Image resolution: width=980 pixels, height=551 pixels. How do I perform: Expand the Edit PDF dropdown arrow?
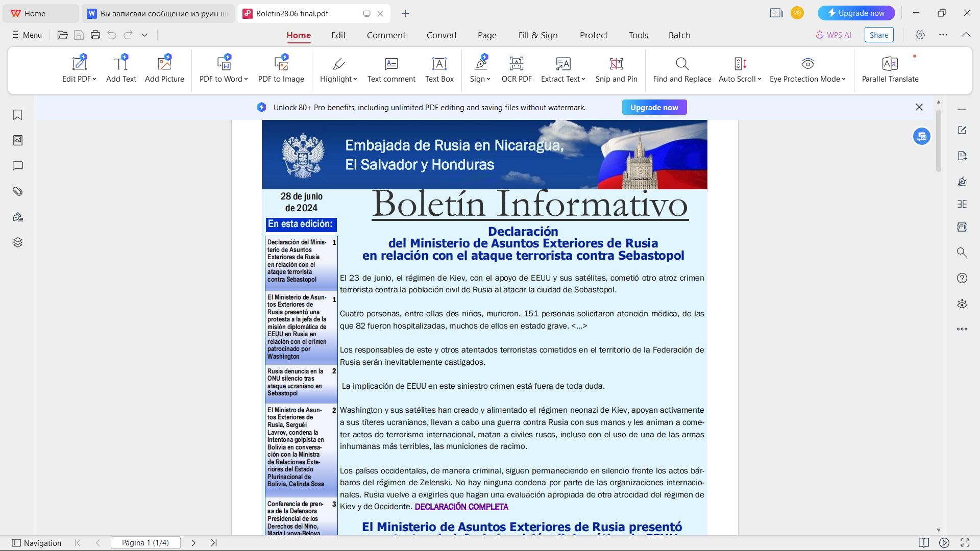94,79
